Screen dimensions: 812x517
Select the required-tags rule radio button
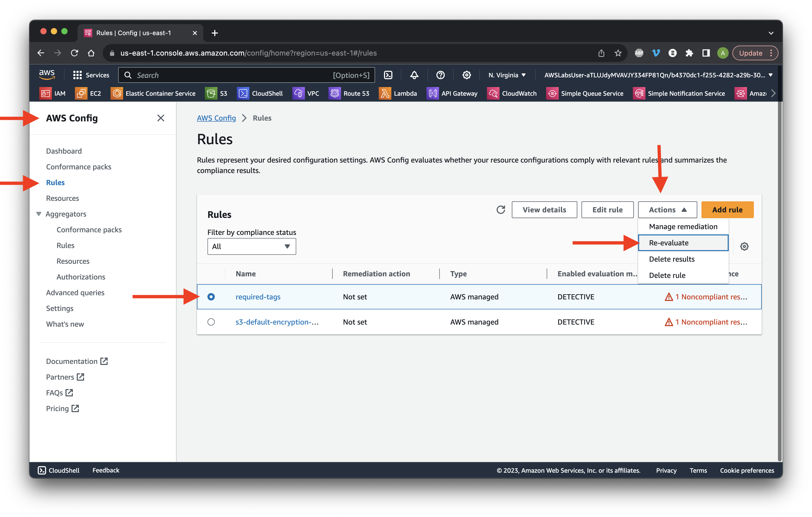tap(211, 297)
